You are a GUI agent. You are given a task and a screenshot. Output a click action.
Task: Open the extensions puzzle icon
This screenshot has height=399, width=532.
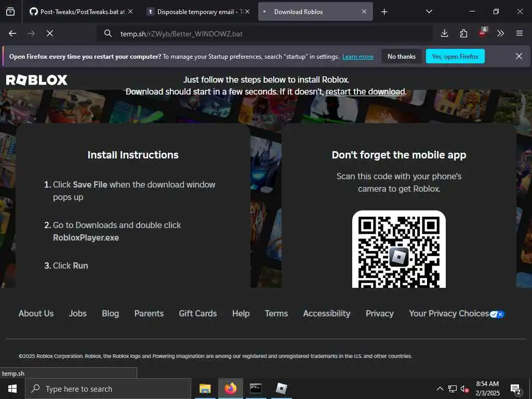[463, 33]
